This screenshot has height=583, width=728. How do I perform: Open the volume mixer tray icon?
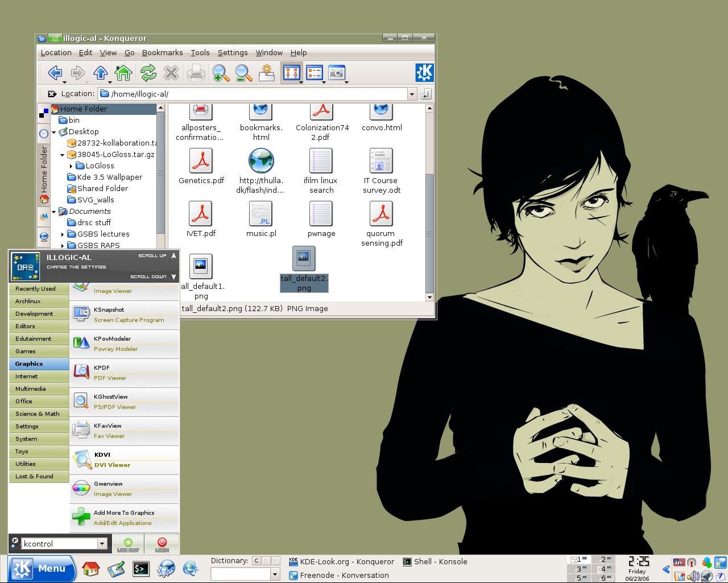[693, 576]
